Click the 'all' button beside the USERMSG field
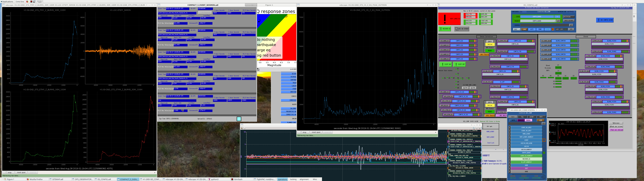The height and width of the screenshot is (181, 644). pyautogui.click(x=571, y=25)
